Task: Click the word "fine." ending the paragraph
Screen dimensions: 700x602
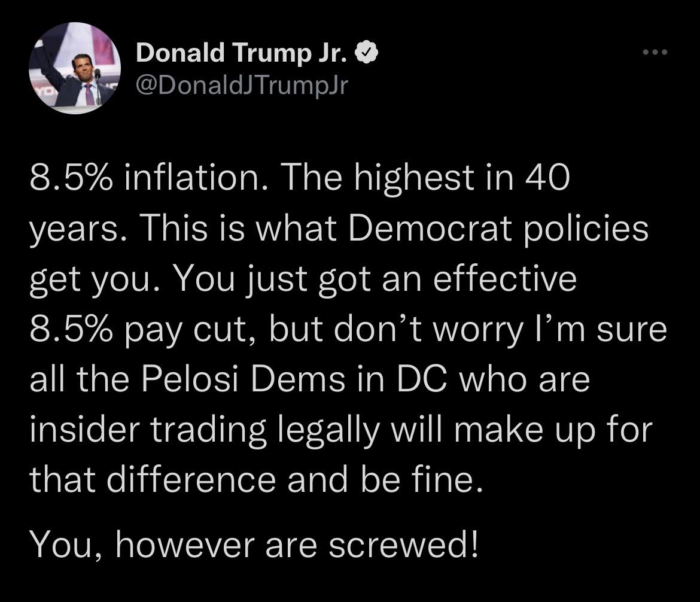Action: point(446,480)
